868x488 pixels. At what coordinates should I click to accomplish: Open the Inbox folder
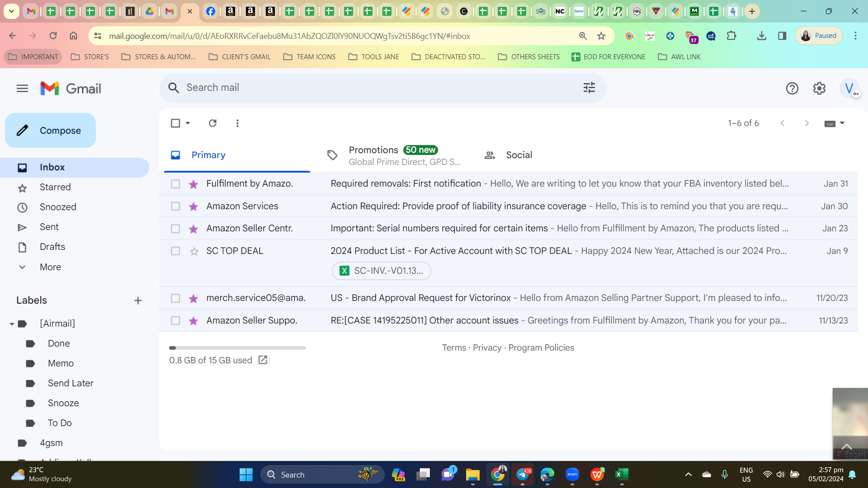75,168
